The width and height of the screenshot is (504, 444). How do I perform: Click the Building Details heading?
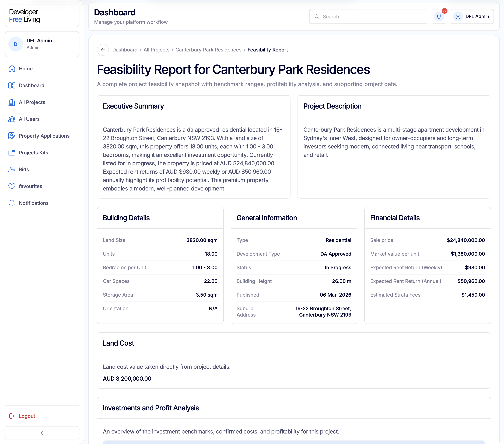click(x=126, y=218)
